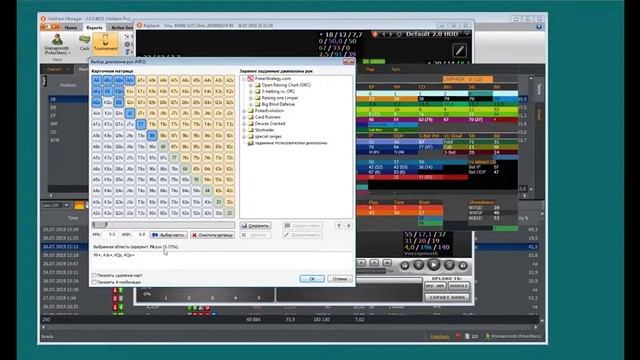Click the Save (Сохранить) button
This screenshot has width=640, height=360.
pyautogui.click(x=255, y=225)
